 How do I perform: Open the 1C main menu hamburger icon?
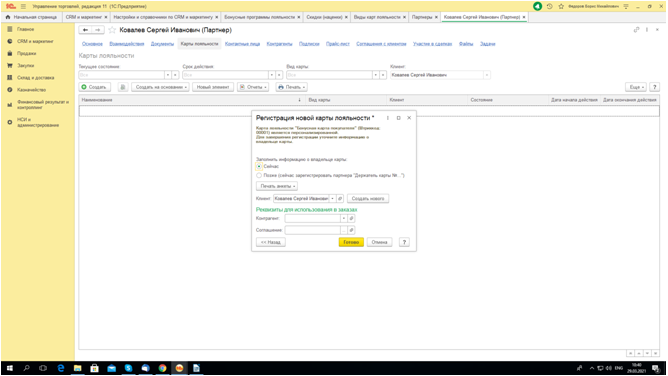pos(23,6)
